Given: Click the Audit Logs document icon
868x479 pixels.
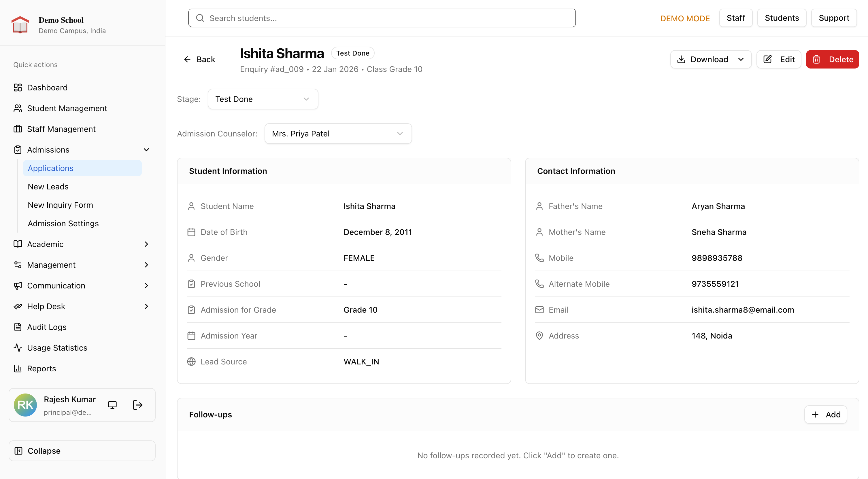Looking at the screenshot, I should 18,327.
